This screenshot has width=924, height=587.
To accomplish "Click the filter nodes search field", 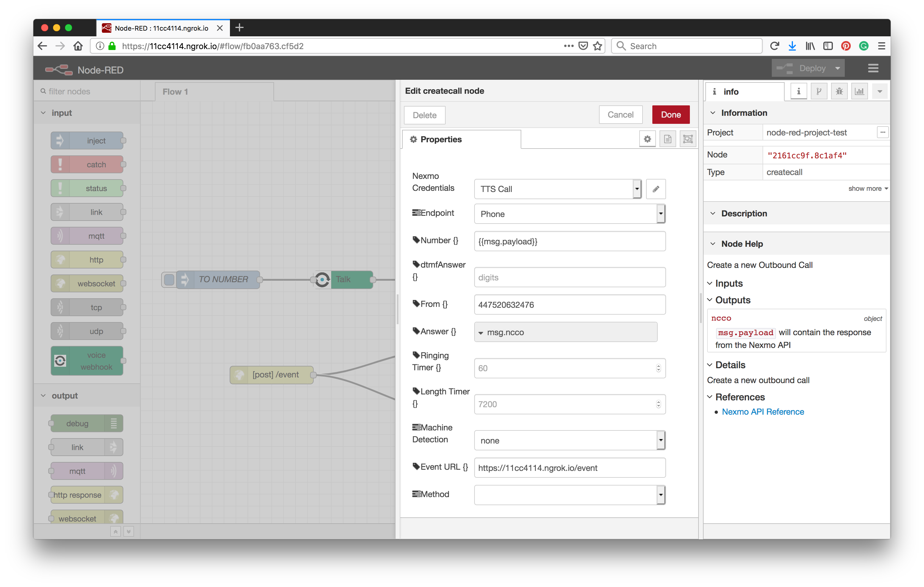I will point(87,91).
